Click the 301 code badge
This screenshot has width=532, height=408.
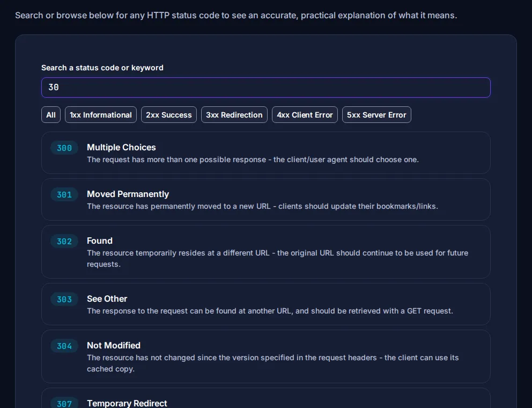click(x=64, y=195)
